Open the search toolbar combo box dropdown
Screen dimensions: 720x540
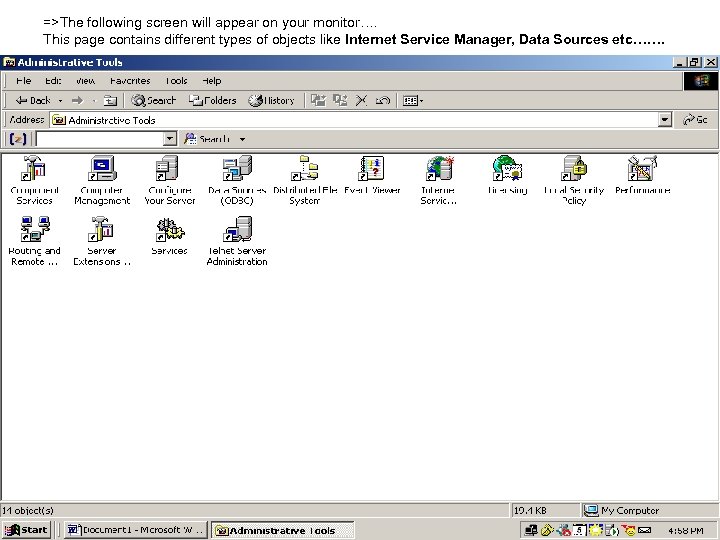[170, 139]
